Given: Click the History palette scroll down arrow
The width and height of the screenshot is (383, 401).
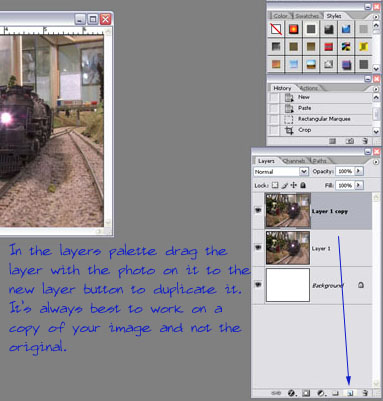Looking at the screenshot, I should click(376, 131).
